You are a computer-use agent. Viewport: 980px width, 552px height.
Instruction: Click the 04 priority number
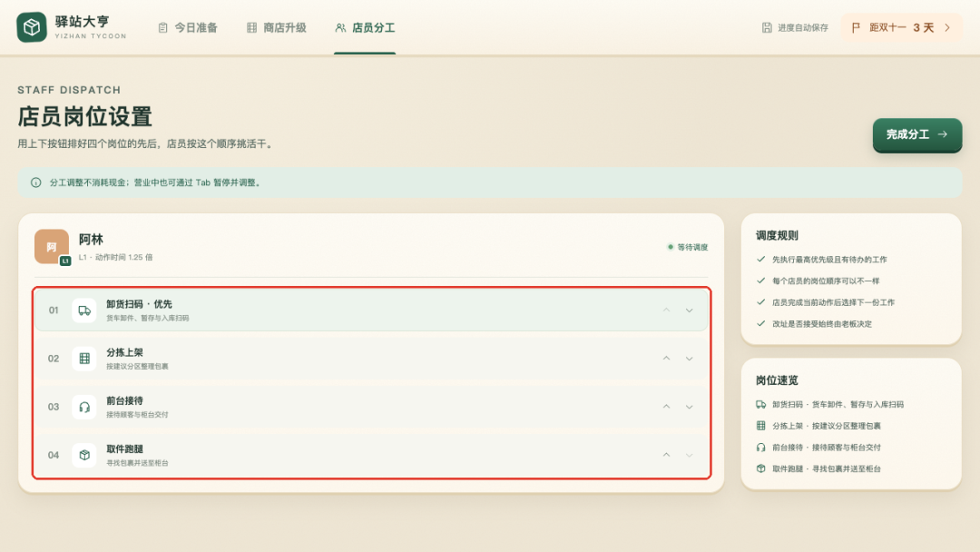pyautogui.click(x=54, y=455)
